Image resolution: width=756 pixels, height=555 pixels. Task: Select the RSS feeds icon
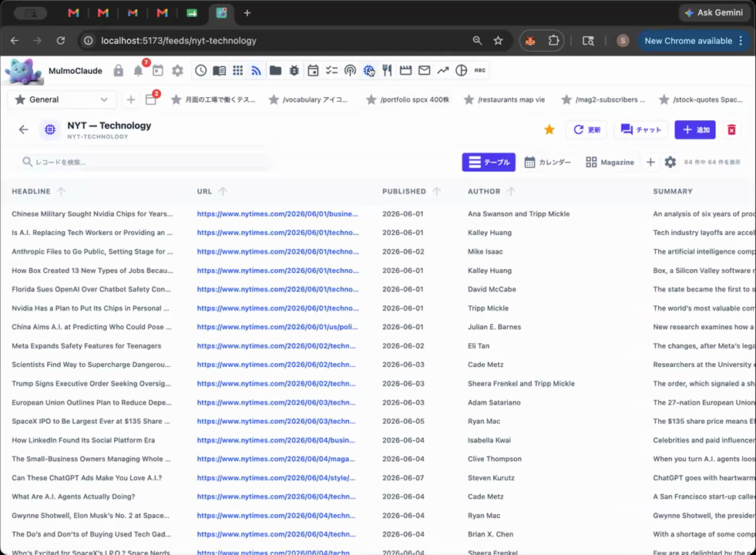256,70
